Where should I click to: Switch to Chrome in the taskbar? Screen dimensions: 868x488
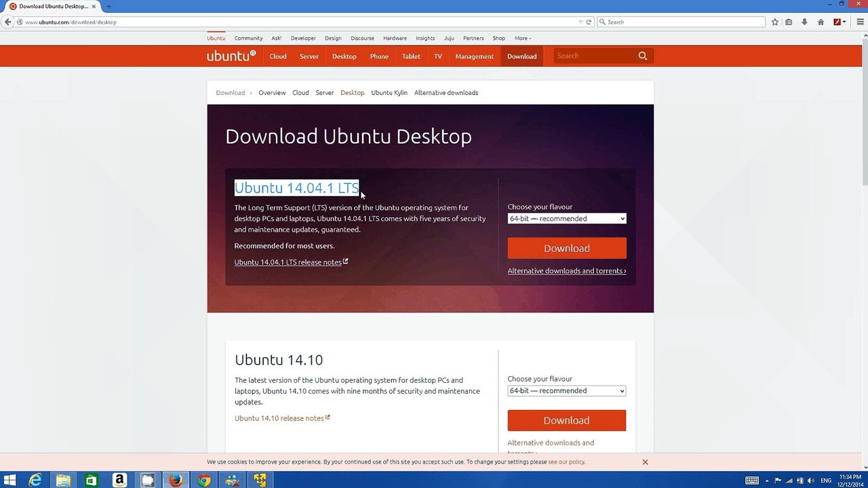click(204, 481)
